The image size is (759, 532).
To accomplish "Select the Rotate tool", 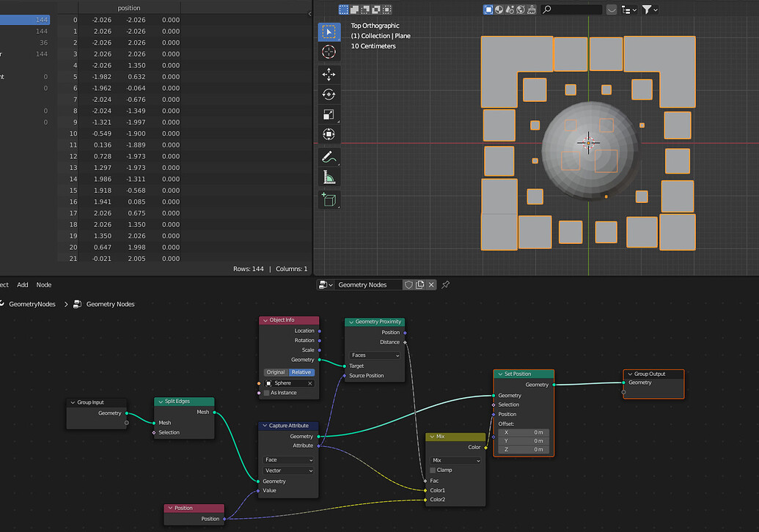I will click(x=329, y=94).
